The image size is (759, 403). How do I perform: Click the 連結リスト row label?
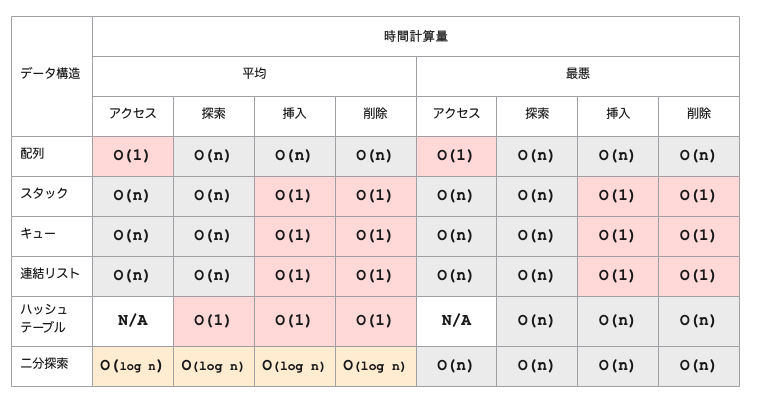50,274
